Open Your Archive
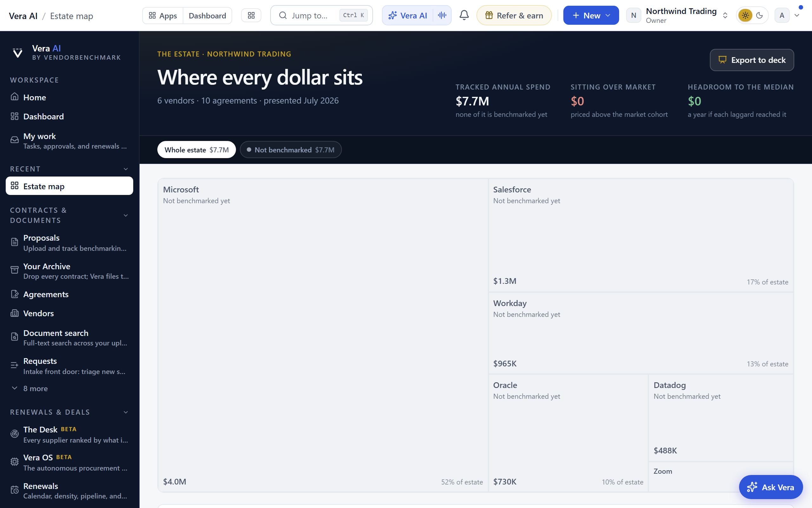The width and height of the screenshot is (812, 508). (69, 271)
